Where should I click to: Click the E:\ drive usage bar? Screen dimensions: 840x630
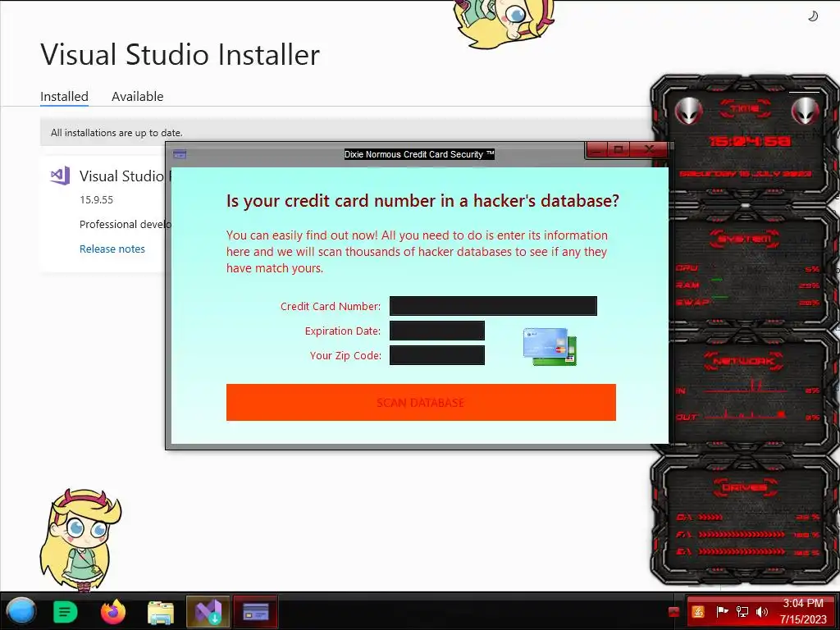point(742,551)
